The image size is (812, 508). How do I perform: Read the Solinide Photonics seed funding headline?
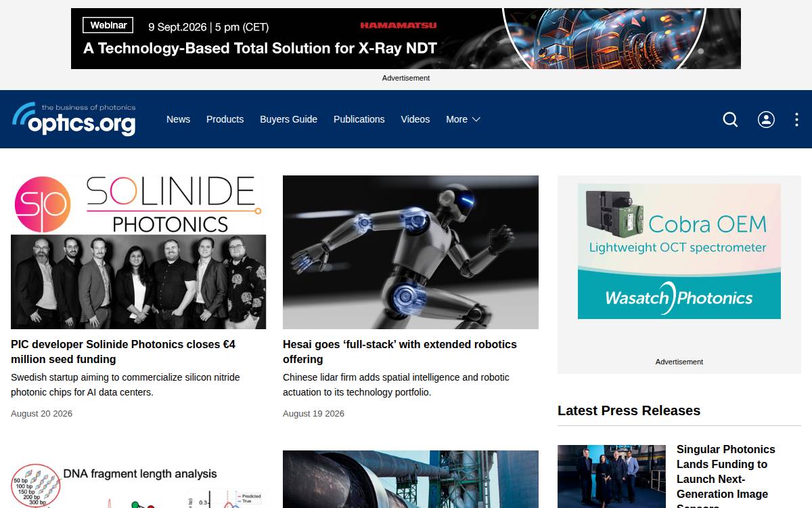123,352
